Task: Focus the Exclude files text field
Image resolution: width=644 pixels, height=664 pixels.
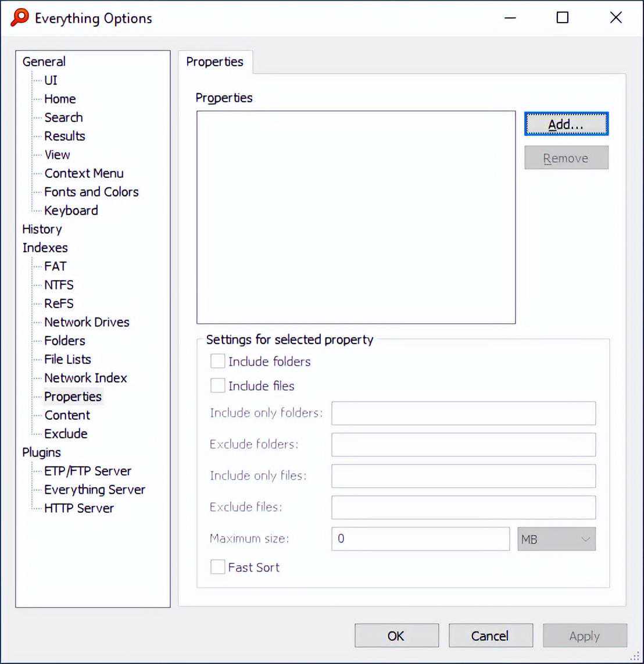Action: click(x=463, y=508)
